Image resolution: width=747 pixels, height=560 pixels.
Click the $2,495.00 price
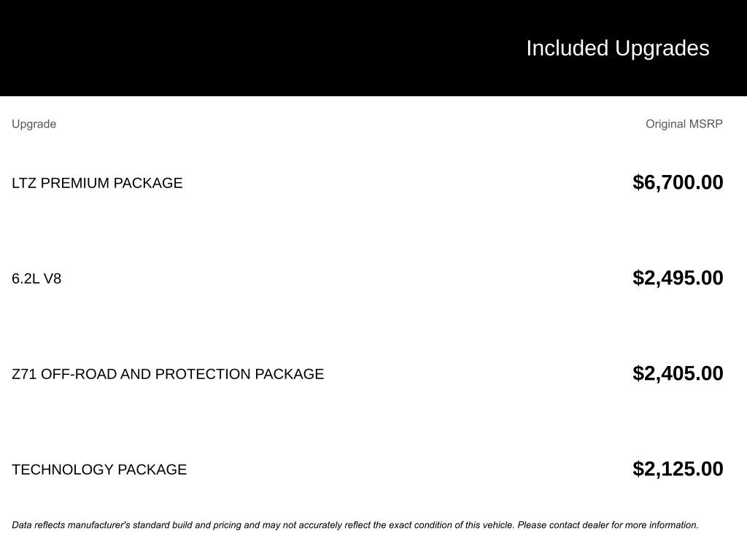678,278
